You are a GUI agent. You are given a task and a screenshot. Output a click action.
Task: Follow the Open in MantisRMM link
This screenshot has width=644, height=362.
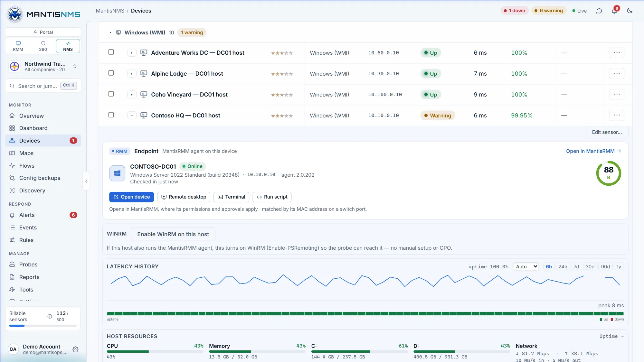coord(593,151)
